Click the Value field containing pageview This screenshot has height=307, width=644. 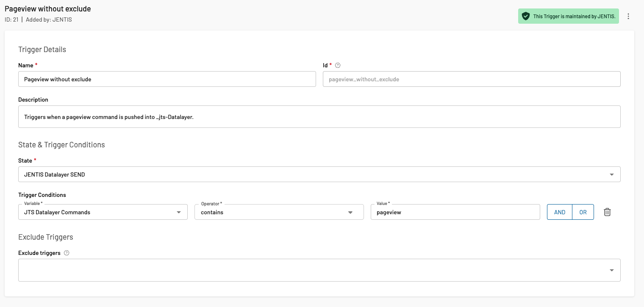pos(455,212)
